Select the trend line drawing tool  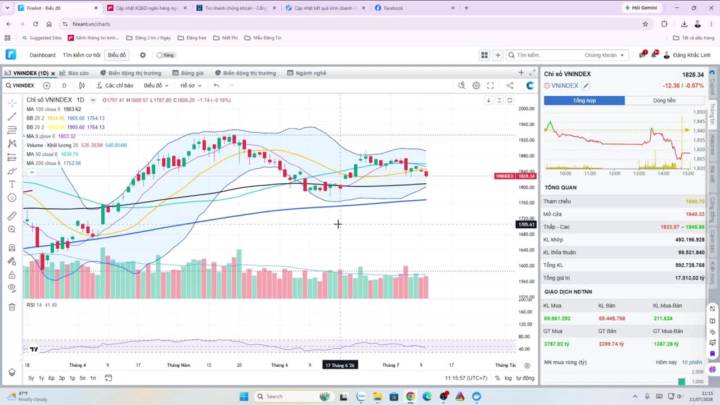[x=12, y=117]
